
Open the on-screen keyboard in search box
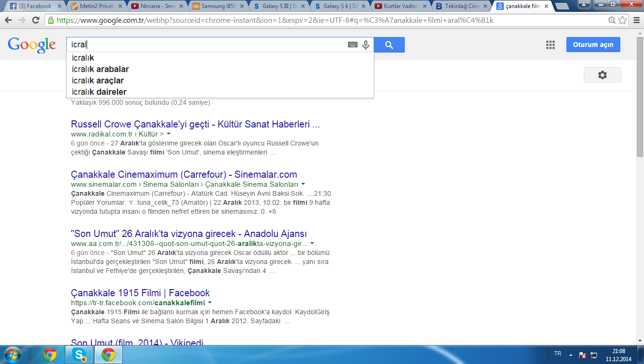pyautogui.click(x=353, y=45)
